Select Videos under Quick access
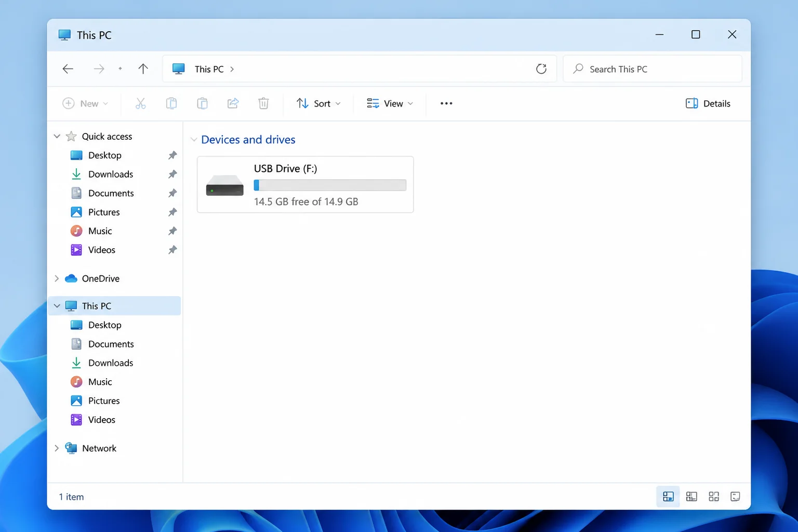 coord(102,250)
